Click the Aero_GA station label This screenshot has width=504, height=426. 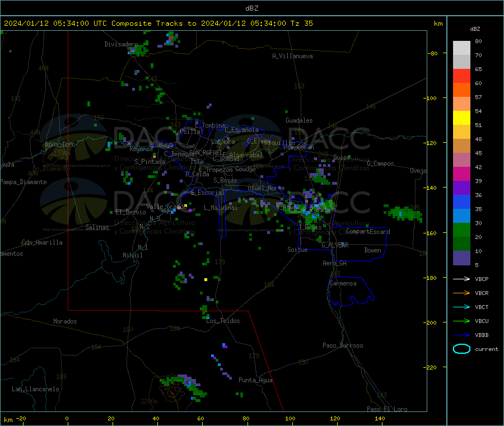click(x=335, y=263)
